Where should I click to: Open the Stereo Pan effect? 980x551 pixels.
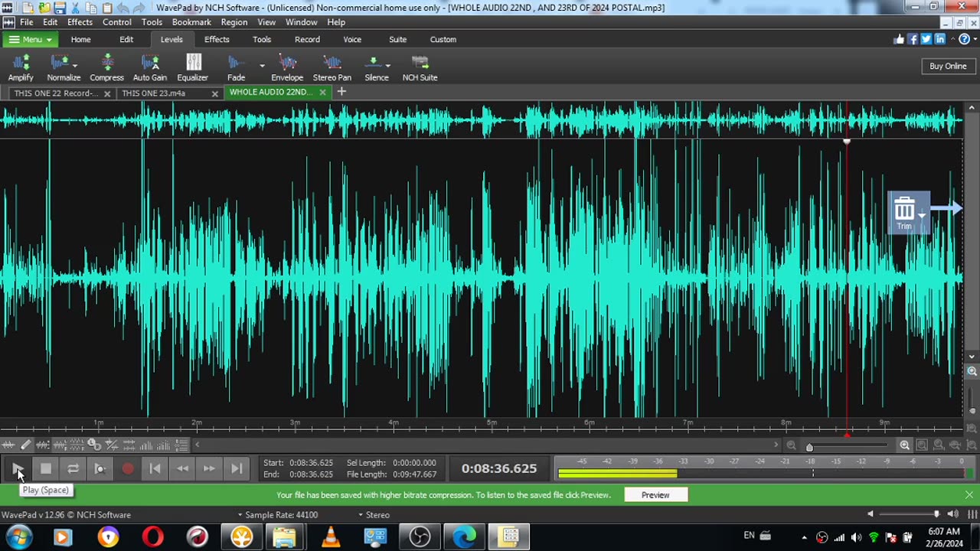(332, 67)
